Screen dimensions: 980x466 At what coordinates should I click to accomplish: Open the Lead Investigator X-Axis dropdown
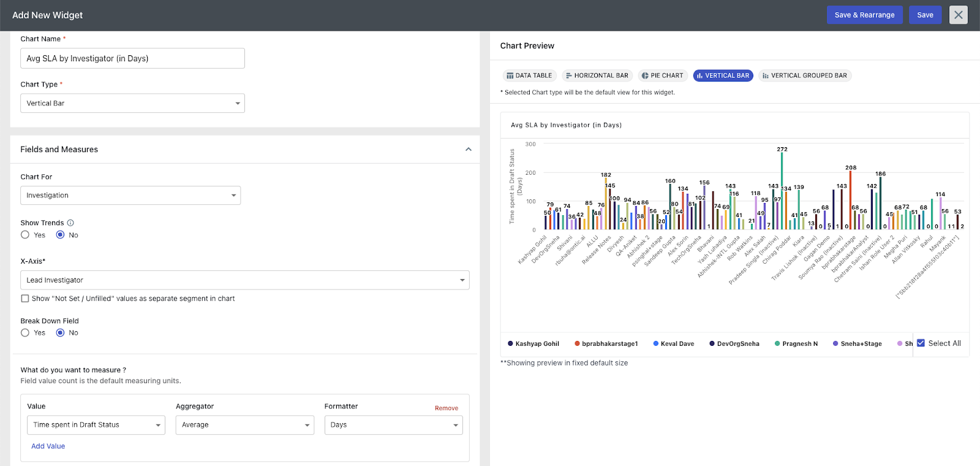(244, 280)
